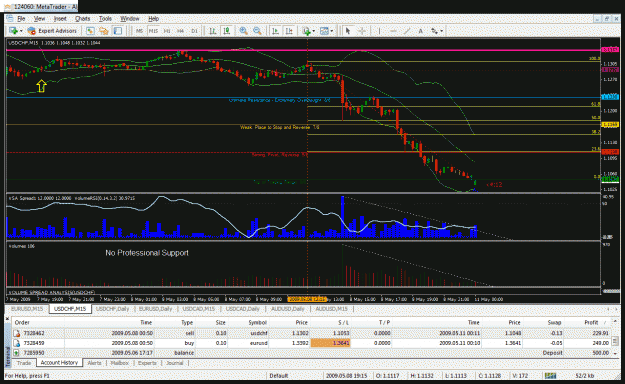Close the Terminal panel with X
This screenshot has width=625, height=384.
(7, 319)
